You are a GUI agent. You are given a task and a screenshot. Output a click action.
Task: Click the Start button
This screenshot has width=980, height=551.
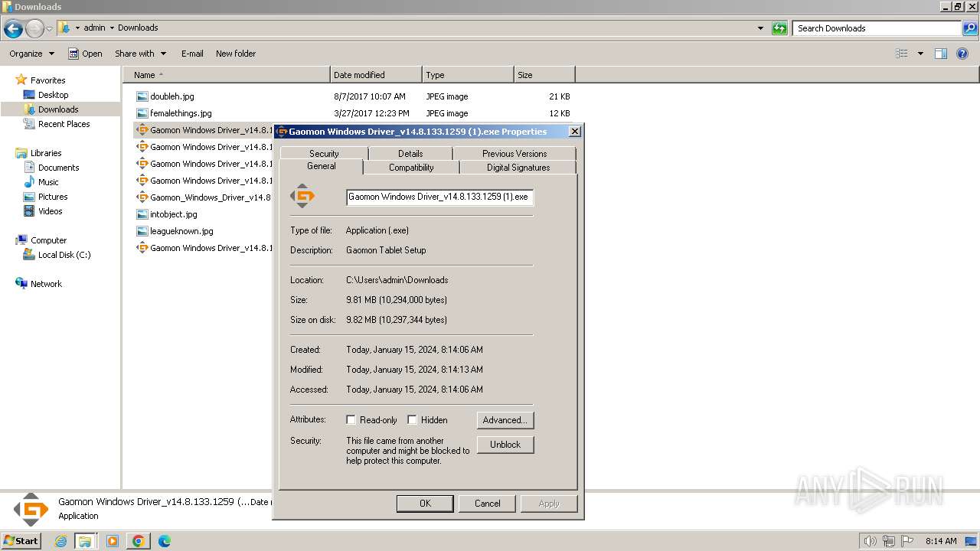pos(21,541)
